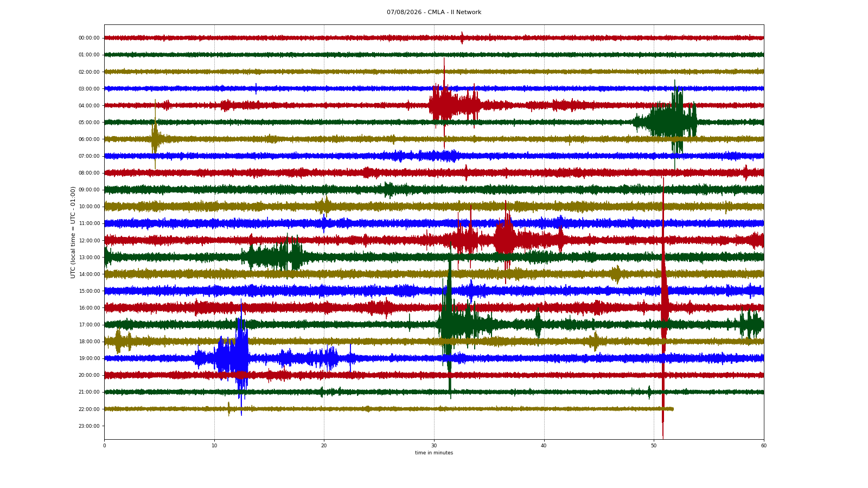Viewport: 868px width, 488px height.
Task: Click the 10:00:00 row label
Action: [x=89, y=207]
